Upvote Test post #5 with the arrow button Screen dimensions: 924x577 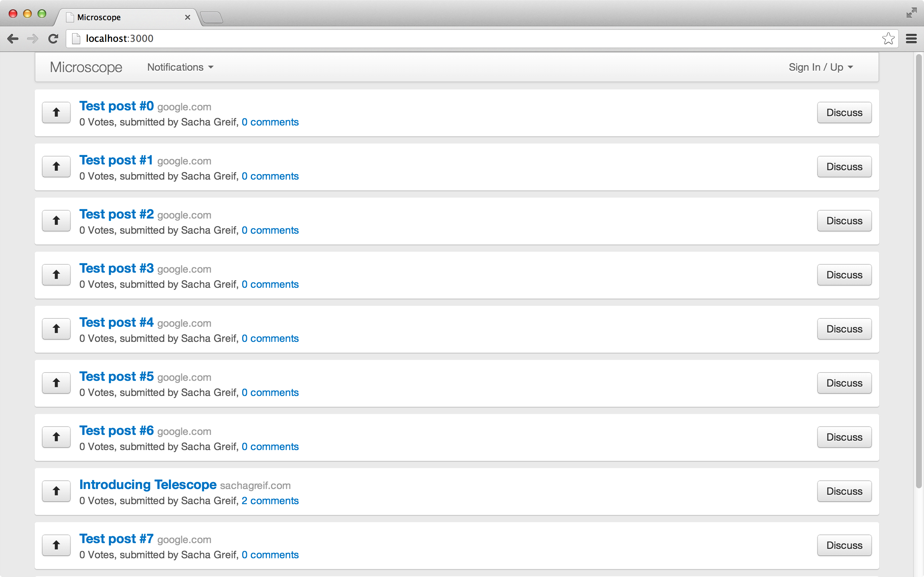[x=56, y=383]
